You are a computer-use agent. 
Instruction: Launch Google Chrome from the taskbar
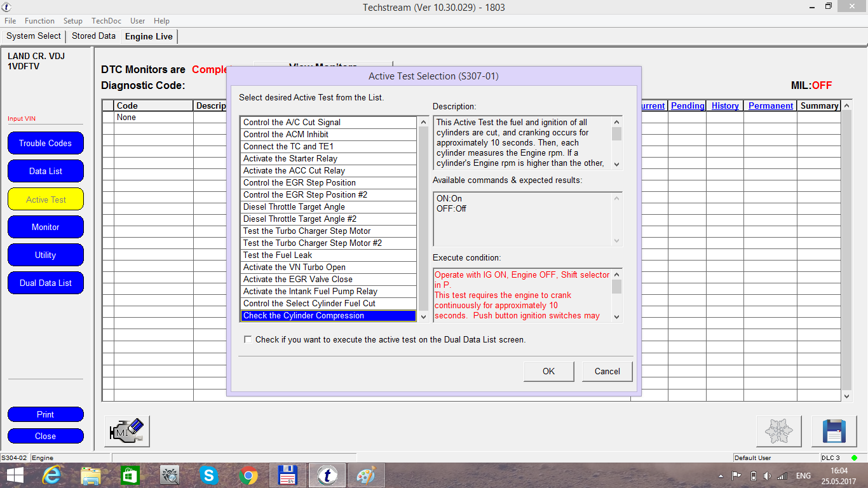coord(248,475)
